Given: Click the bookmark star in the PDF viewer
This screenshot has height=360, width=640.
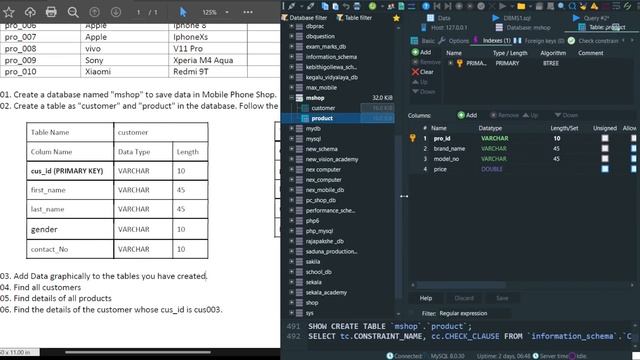Looking at the screenshot, I should [x=9, y=12].
